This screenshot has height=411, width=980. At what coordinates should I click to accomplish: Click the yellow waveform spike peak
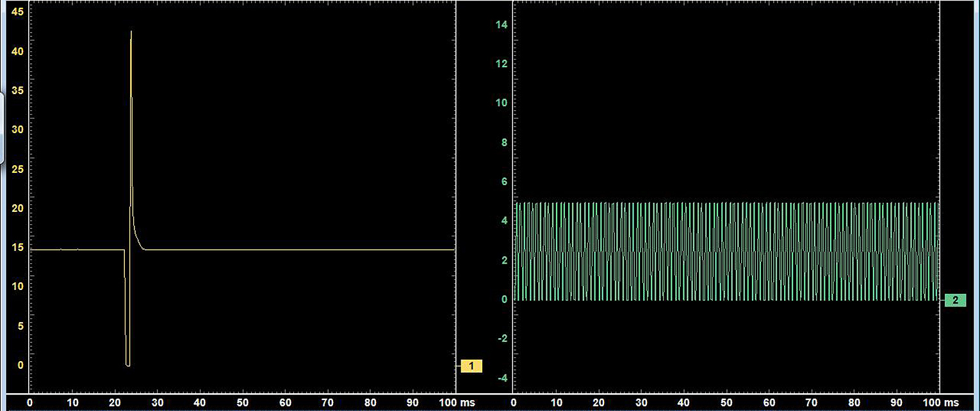[131, 31]
